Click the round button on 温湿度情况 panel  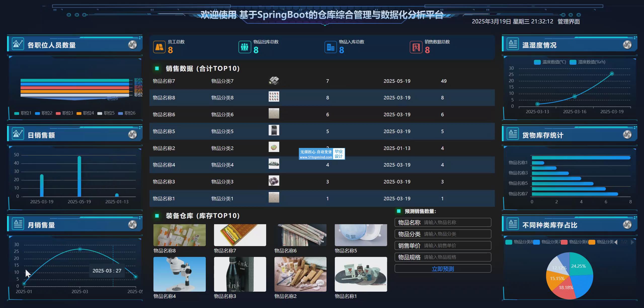(627, 45)
